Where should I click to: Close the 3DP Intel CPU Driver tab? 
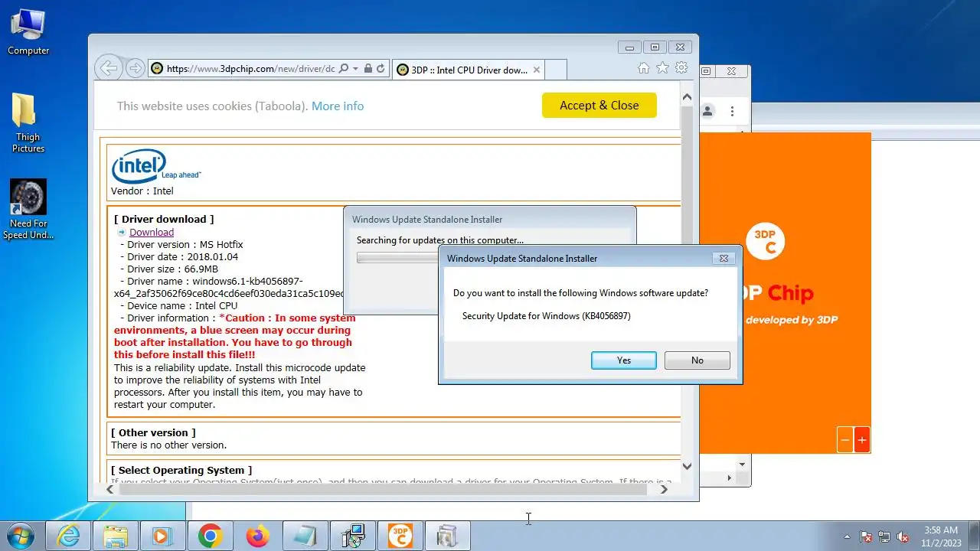[x=537, y=70]
